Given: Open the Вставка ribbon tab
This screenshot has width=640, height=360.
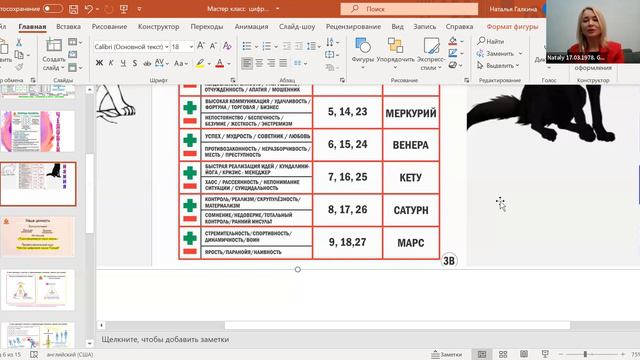Looking at the screenshot, I should tap(68, 27).
